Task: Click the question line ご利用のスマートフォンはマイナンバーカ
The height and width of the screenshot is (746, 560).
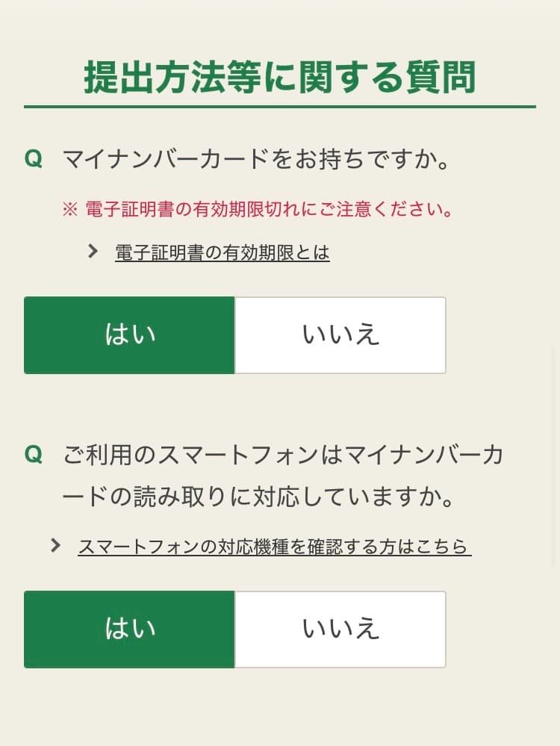Action: pos(283,454)
